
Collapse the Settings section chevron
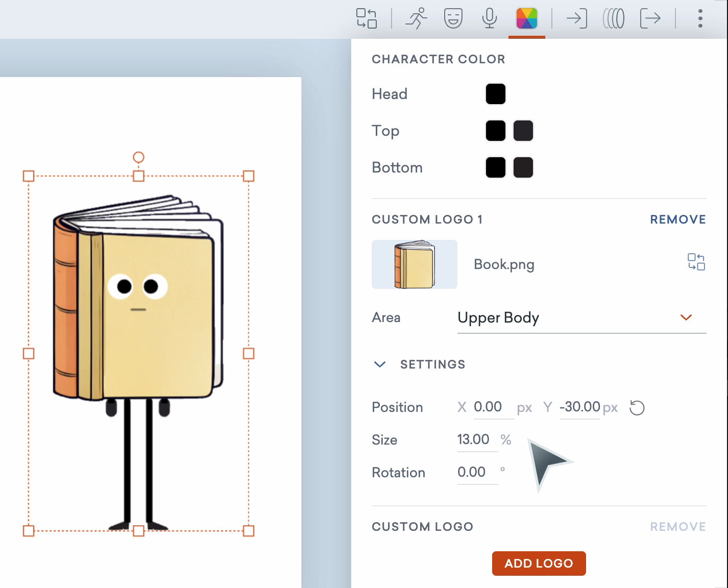point(380,364)
